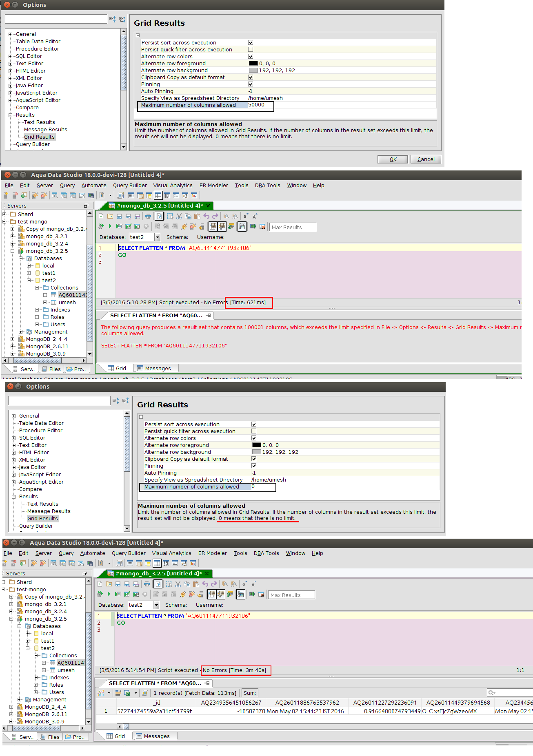This screenshot has width=533, height=756.
Task: Click Print icon in window showing 1-record result
Action: tap(147, 584)
